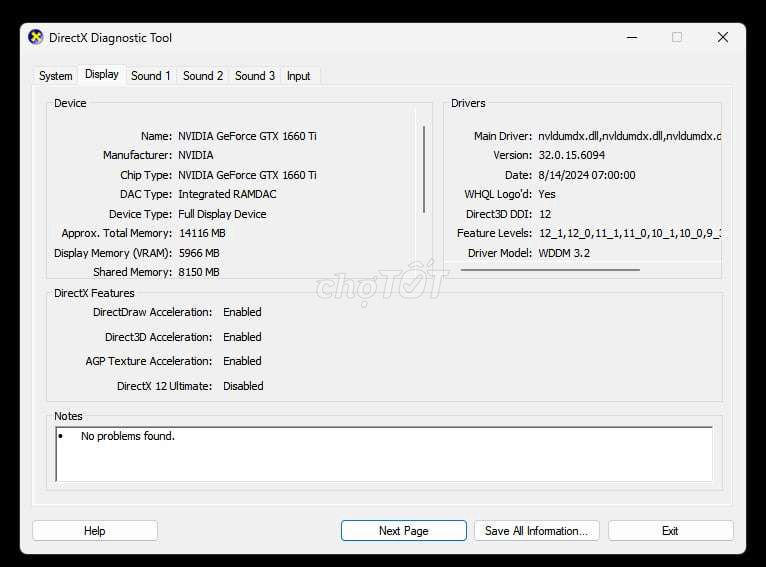Click the Chip Type value GTX 1660 Ti
The image size is (766, 567).
[247, 175]
